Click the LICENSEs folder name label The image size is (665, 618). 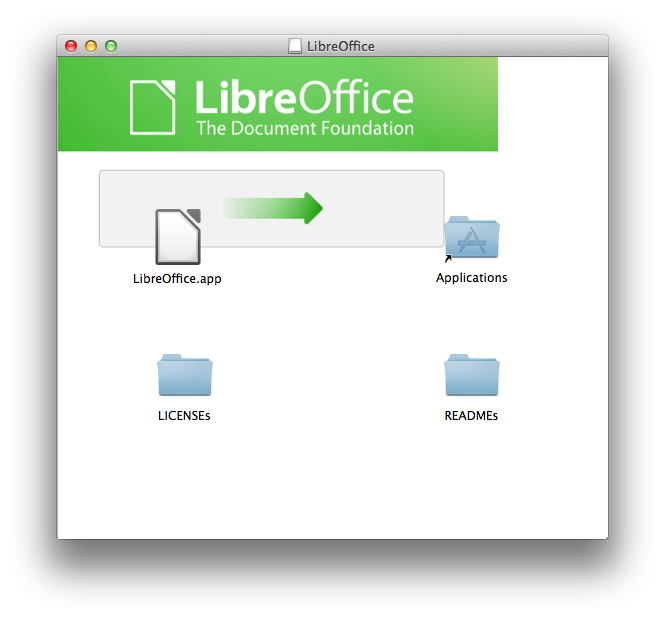tap(184, 416)
